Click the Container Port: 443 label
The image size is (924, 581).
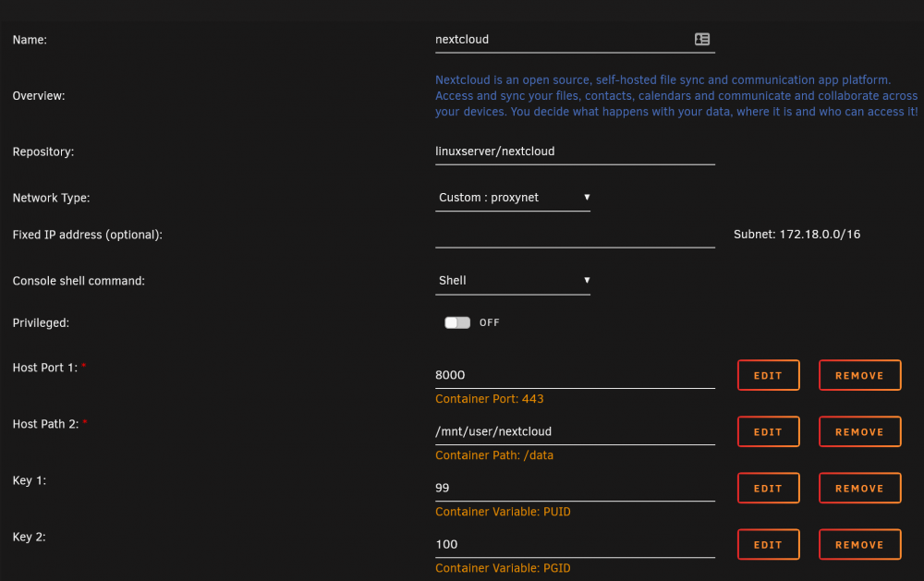coord(490,399)
